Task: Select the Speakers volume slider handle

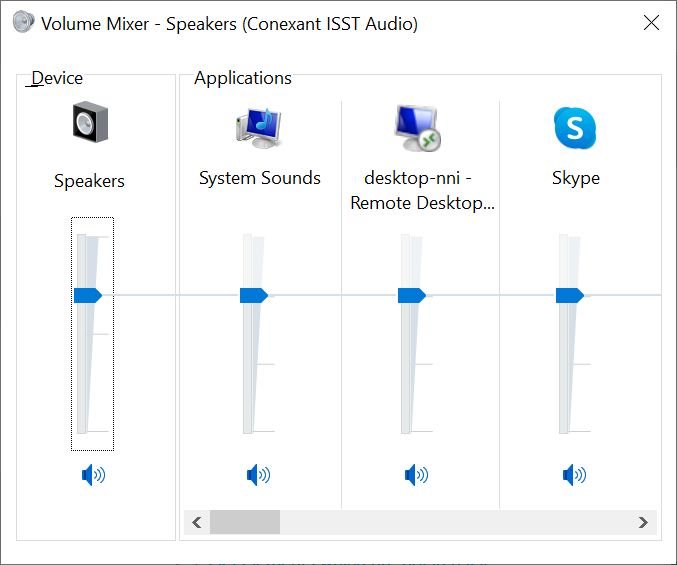Action: coord(88,295)
